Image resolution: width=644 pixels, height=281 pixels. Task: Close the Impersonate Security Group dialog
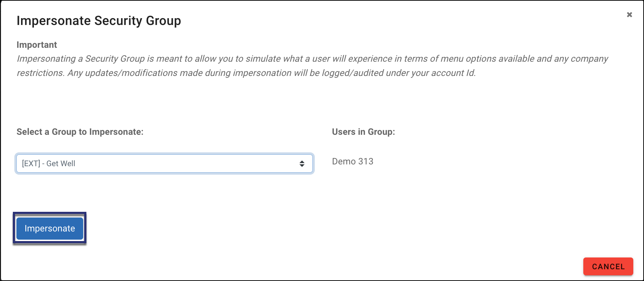click(629, 15)
